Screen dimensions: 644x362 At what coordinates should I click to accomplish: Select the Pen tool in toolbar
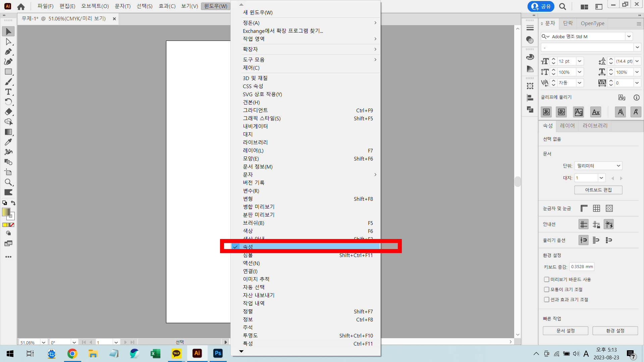pyautogui.click(x=8, y=52)
